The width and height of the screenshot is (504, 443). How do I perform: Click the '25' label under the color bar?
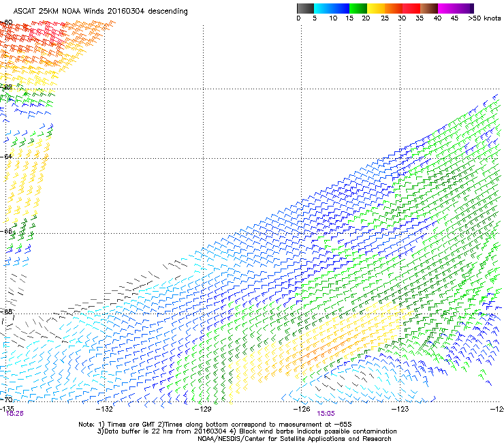(x=384, y=18)
